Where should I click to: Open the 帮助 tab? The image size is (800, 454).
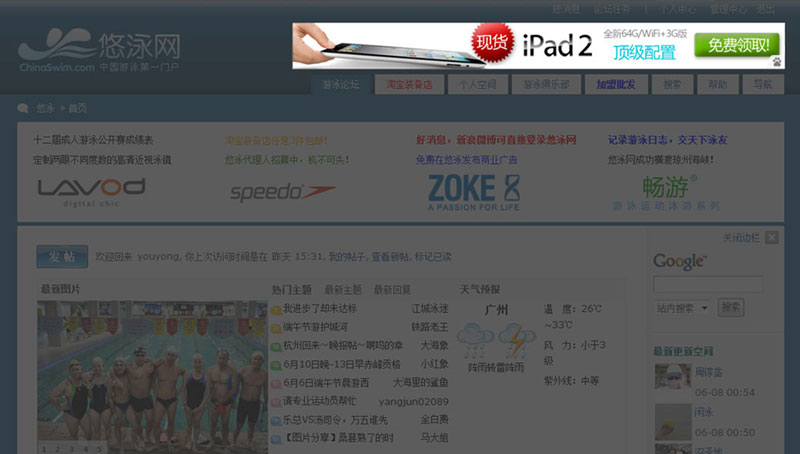717,85
